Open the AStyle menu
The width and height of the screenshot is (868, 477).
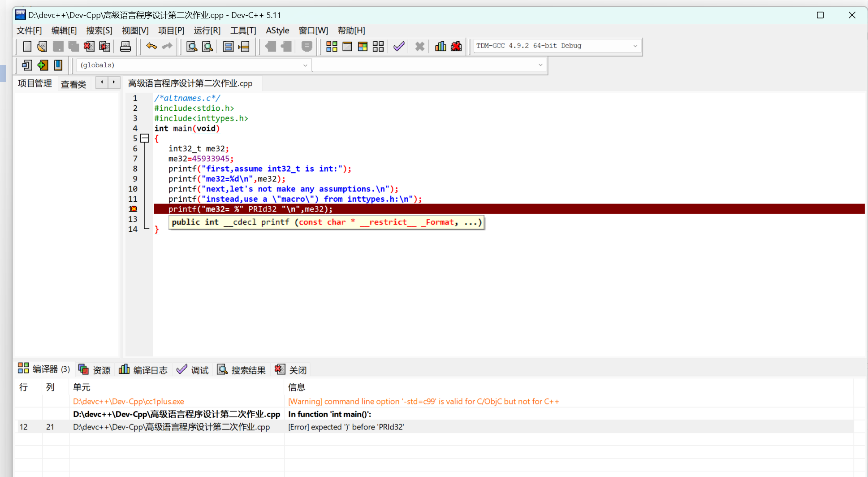pyautogui.click(x=277, y=30)
